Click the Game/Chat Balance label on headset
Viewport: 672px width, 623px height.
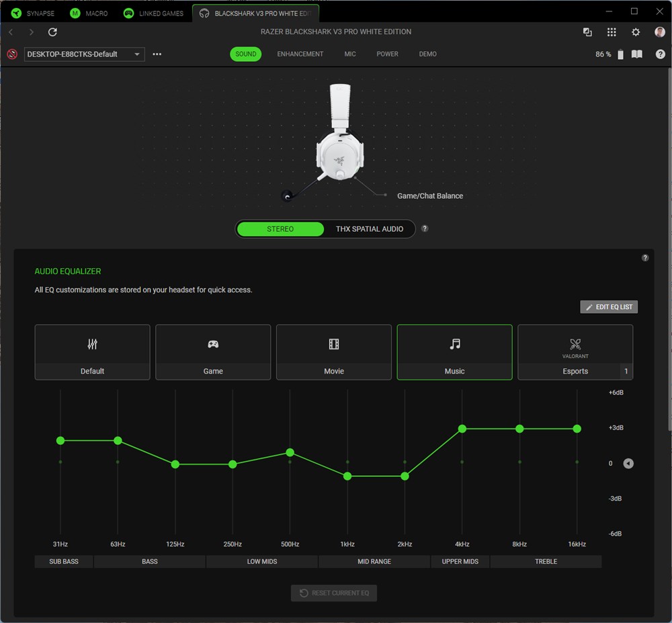point(430,196)
